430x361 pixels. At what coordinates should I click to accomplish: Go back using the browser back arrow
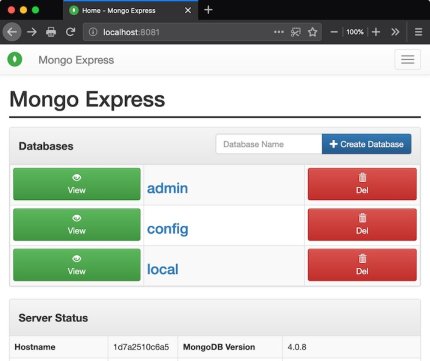point(12,32)
